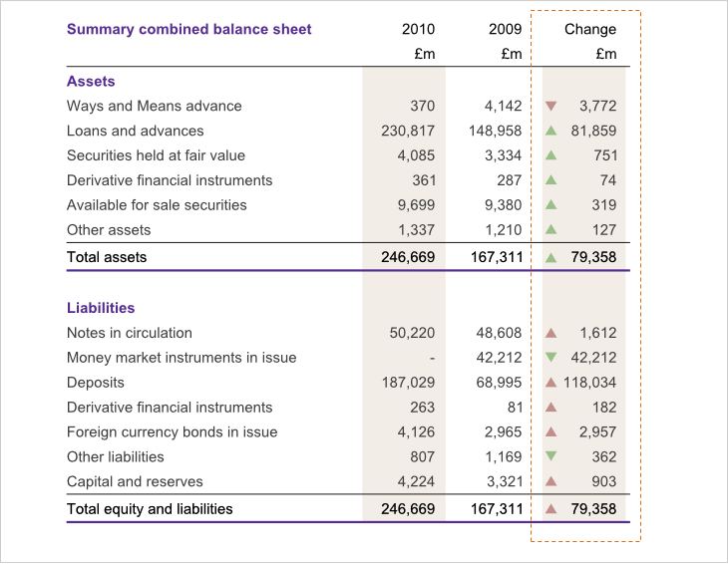Click the red arrow for Capital and reserves

point(550,482)
